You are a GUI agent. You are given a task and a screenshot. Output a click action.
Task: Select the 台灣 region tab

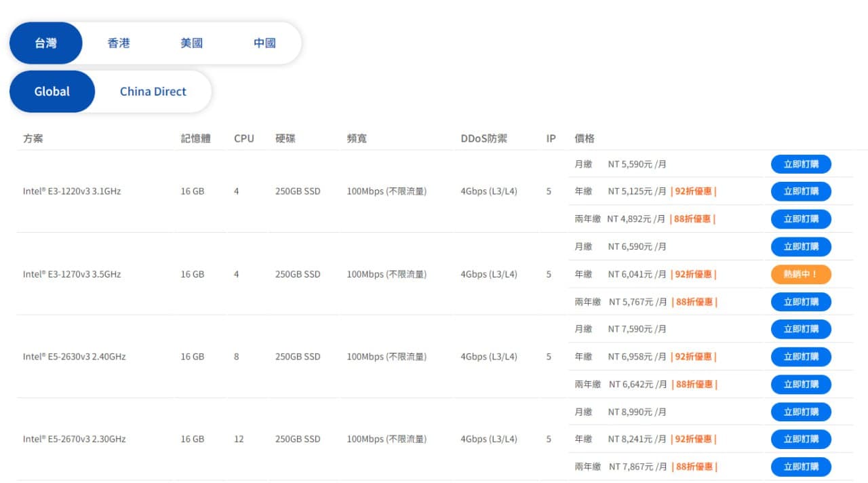pyautogui.click(x=46, y=43)
